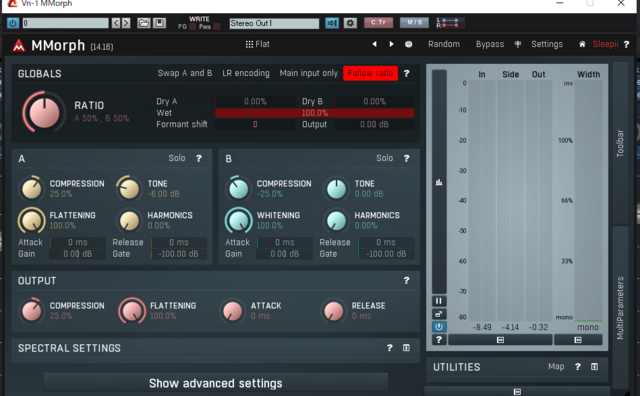Screen dimensions: 640x396
Task: Click Show advanced settings button
Action: click(216, 383)
